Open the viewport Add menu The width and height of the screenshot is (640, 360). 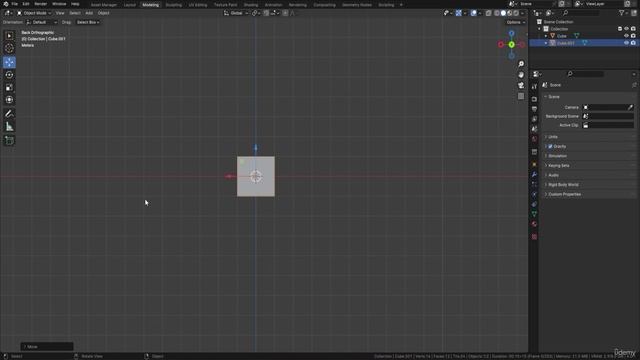(89, 13)
